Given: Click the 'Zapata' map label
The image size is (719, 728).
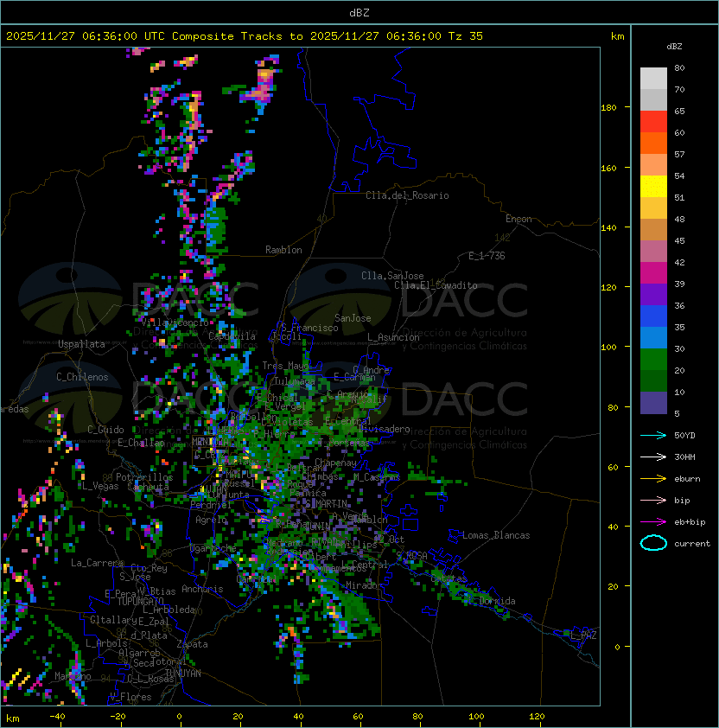Looking at the screenshot, I should point(192,644).
